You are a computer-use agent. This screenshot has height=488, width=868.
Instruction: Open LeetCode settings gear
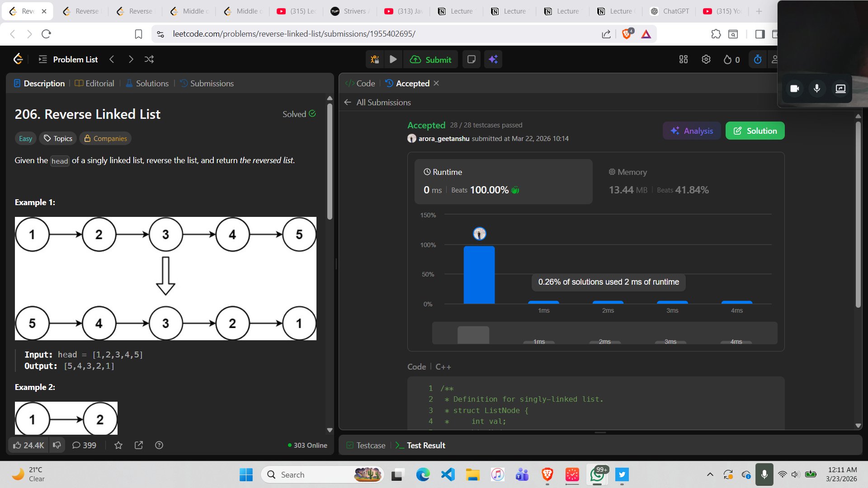706,59
